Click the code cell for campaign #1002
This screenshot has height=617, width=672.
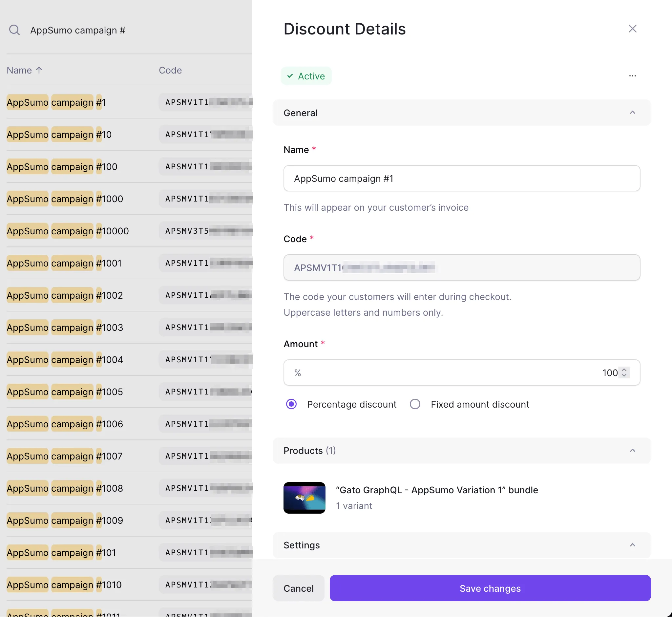(206, 295)
